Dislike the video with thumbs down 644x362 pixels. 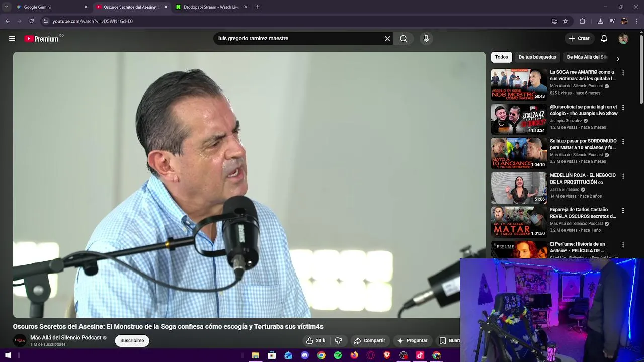[x=338, y=341]
